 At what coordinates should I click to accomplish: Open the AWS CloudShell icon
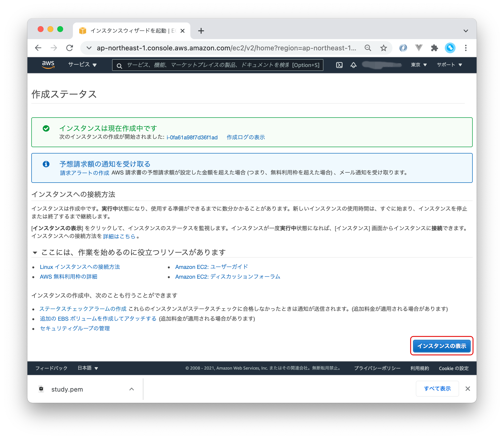(339, 65)
